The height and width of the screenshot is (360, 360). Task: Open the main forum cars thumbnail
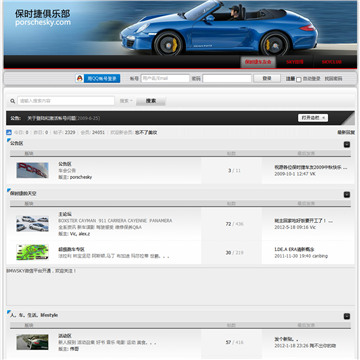coord(32,224)
